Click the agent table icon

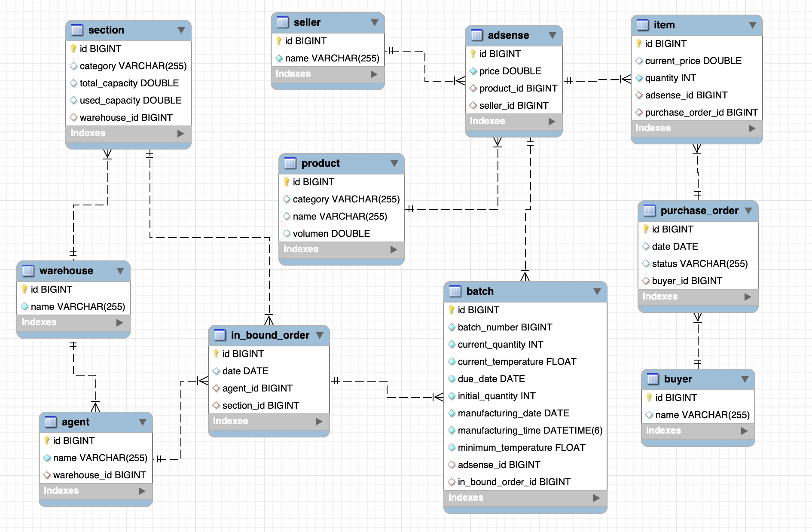[x=51, y=422]
